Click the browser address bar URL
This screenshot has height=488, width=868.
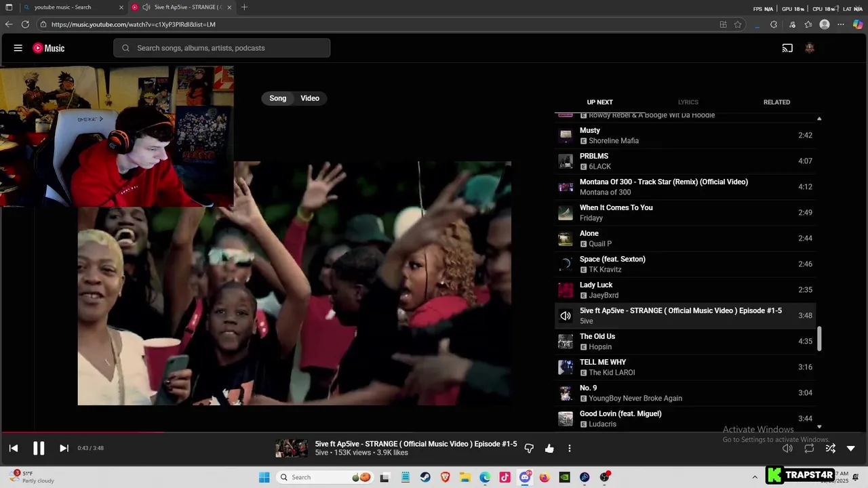point(133,24)
